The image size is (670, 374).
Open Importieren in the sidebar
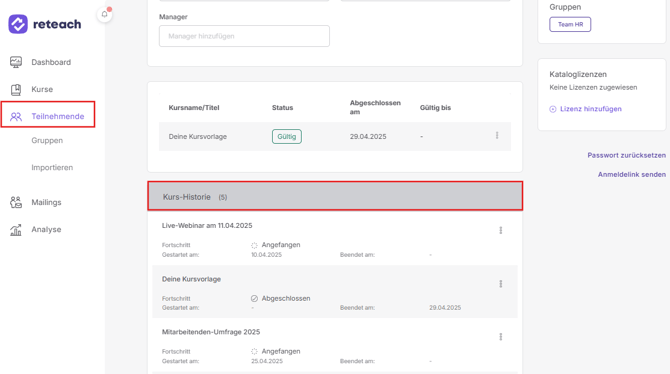coord(52,168)
